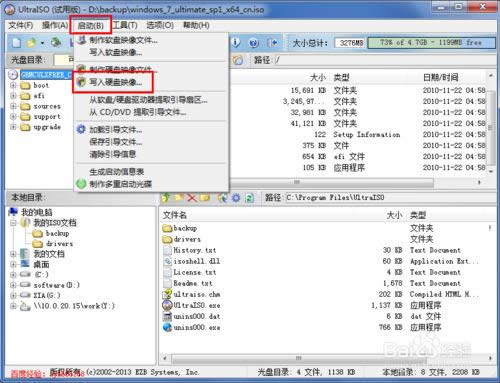This screenshot has width=500, height=383.
Task: Select the disc root node icon
Action: click(13, 75)
